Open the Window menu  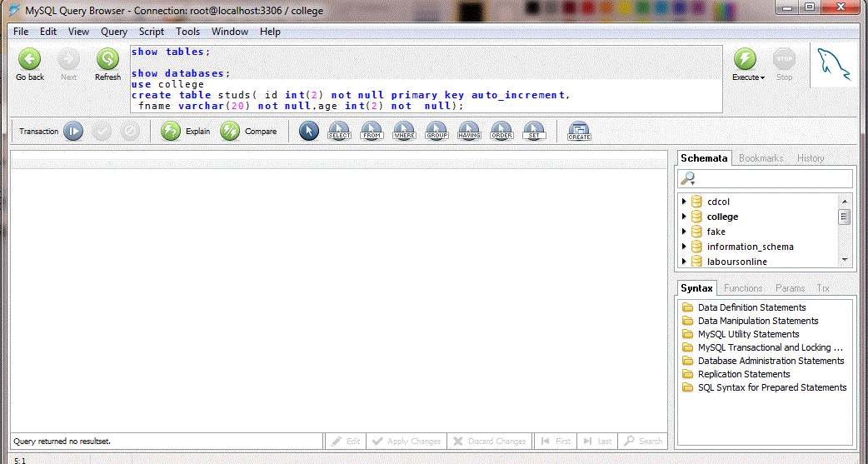pos(230,32)
